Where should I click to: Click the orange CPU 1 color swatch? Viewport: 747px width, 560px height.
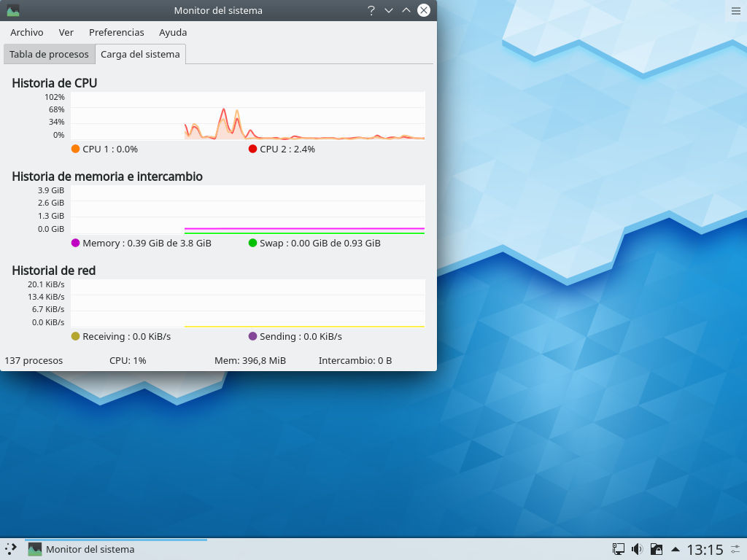point(75,149)
